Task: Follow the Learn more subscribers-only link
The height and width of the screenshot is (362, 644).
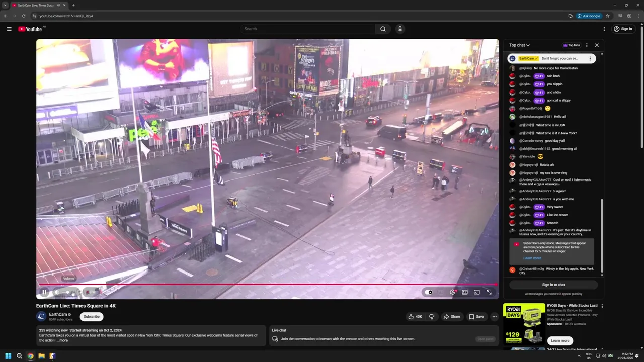Action: (532, 258)
